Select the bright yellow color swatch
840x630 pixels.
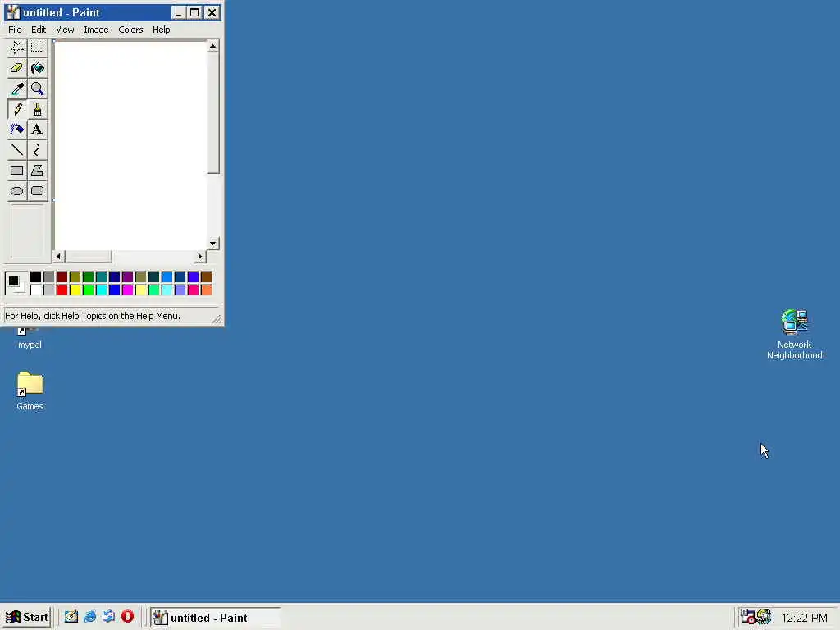pos(75,290)
